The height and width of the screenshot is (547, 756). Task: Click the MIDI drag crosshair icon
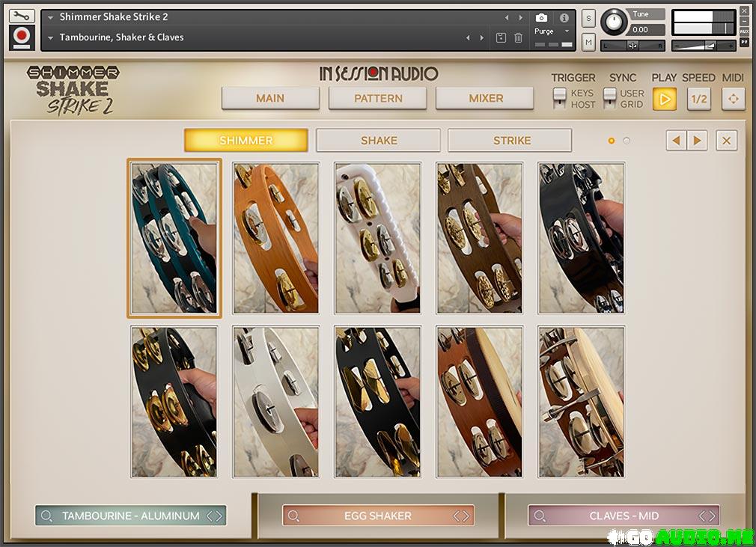point(733,99)
